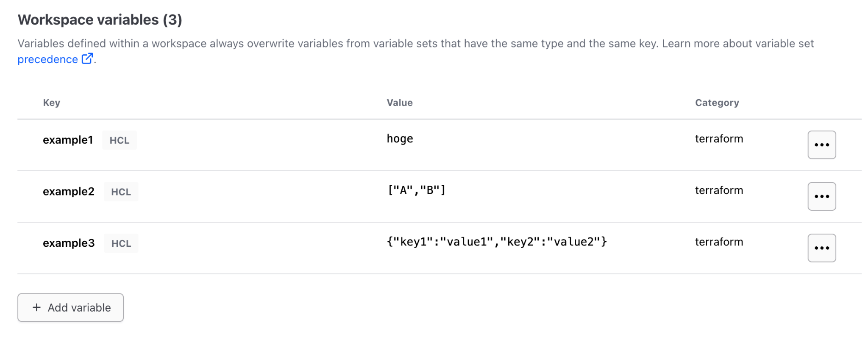Click the Value column header
This screenshot has width=868, height=346.
coord(400,102)
